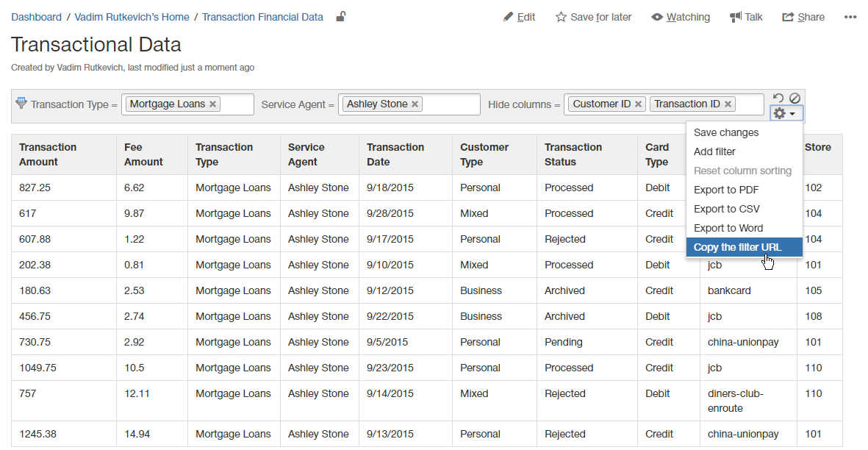Save this page for later
This screenshot has height=450, width=868.
[x=593, y=17]
